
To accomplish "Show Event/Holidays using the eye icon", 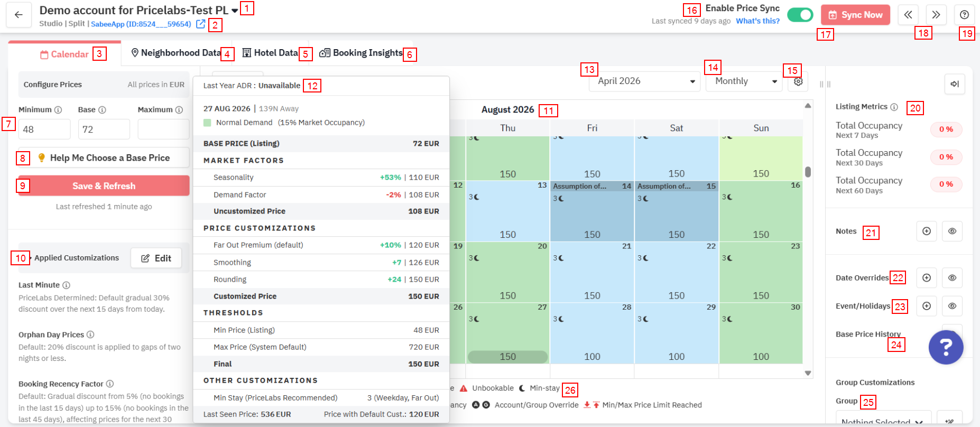I will (951, 306).
